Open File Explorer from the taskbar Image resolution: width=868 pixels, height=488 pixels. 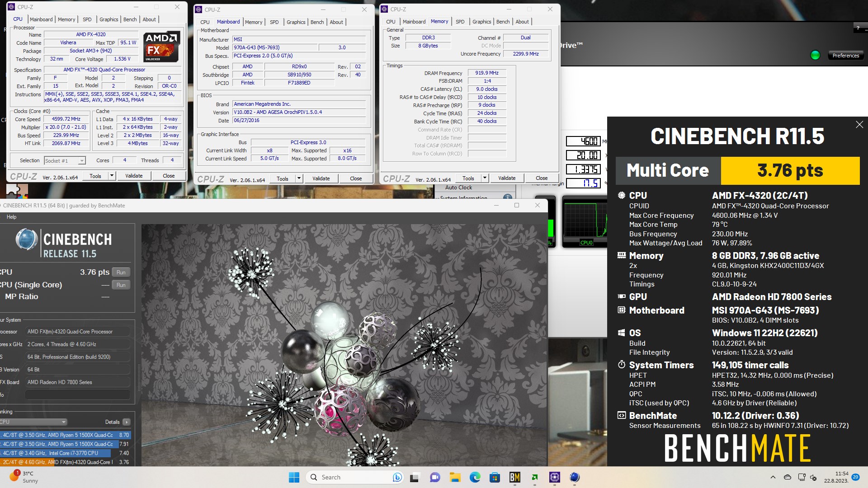tap(455, 477)
